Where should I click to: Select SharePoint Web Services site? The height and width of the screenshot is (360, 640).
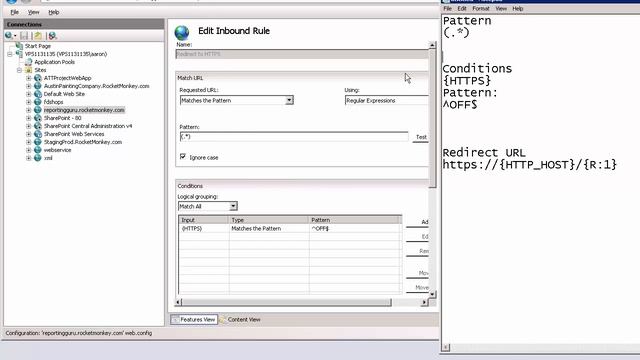tap(74, 134)
